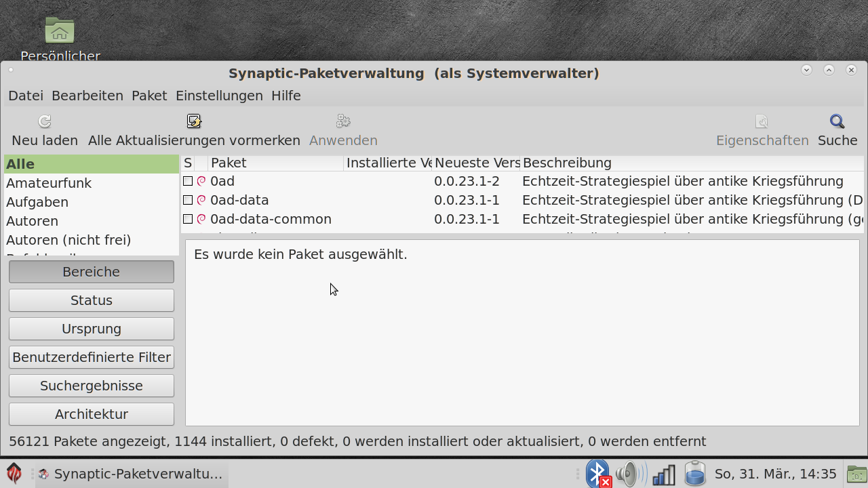Image resolution: width=868 pixels, height=488 pixels.
Task: Open the volume speaker tray icon
Action: (x=630, y=474)
